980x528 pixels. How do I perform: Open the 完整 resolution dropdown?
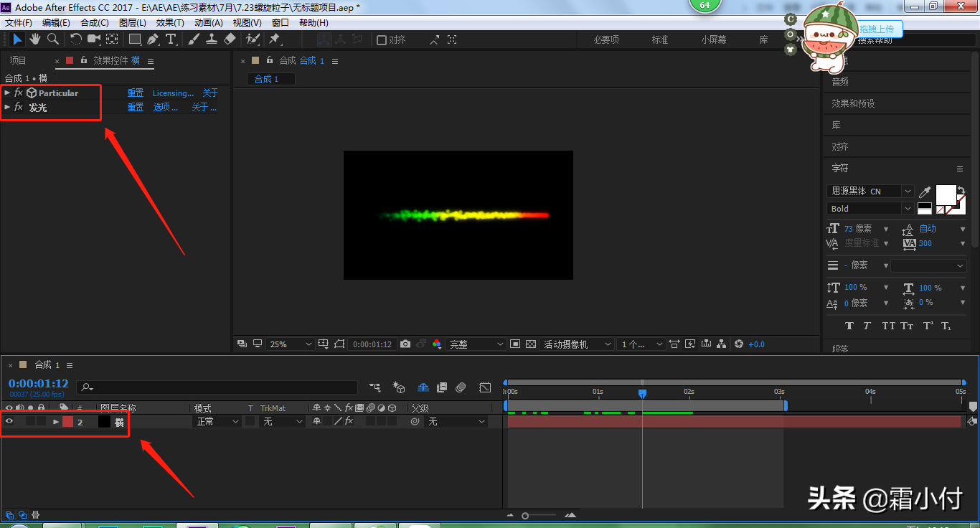pyautogui.click(x=476, y=344)
